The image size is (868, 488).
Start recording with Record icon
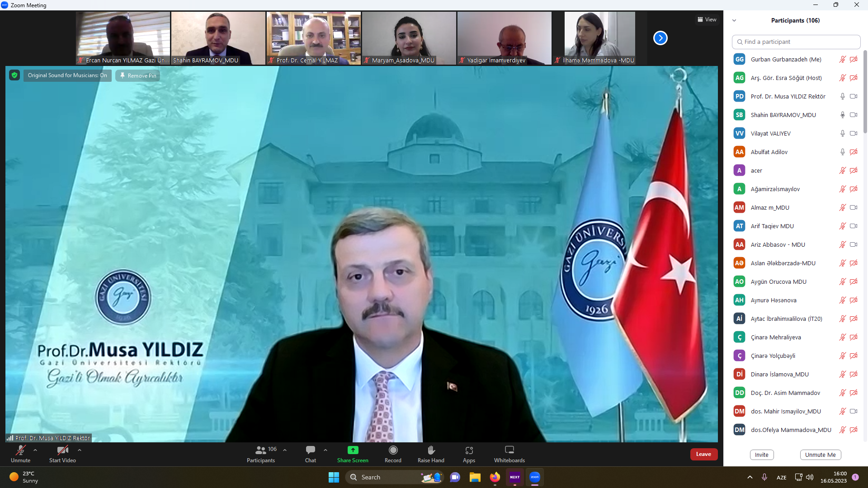pos(393,450)
